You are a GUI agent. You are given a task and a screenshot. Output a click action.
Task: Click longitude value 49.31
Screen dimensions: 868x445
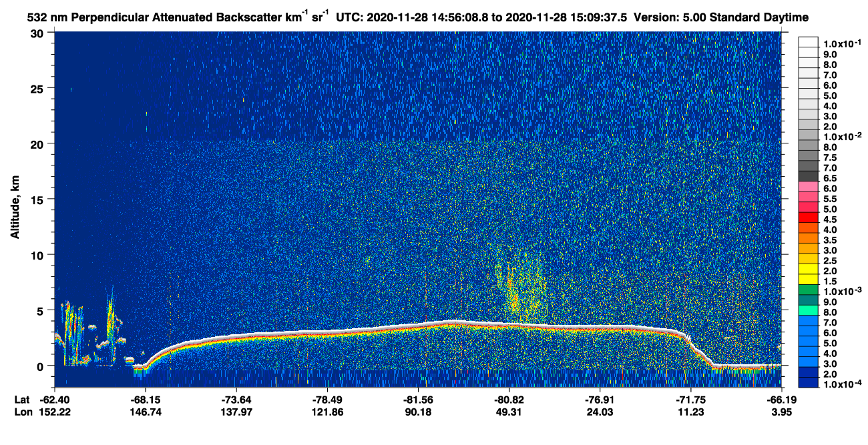click(509, 412)
